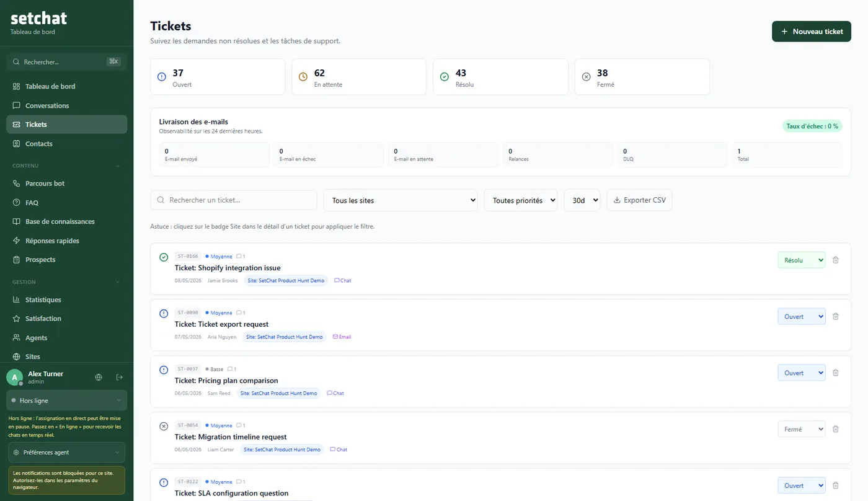
Task: Click the closed status icon on ST-0054
Action: pos(164,426)
